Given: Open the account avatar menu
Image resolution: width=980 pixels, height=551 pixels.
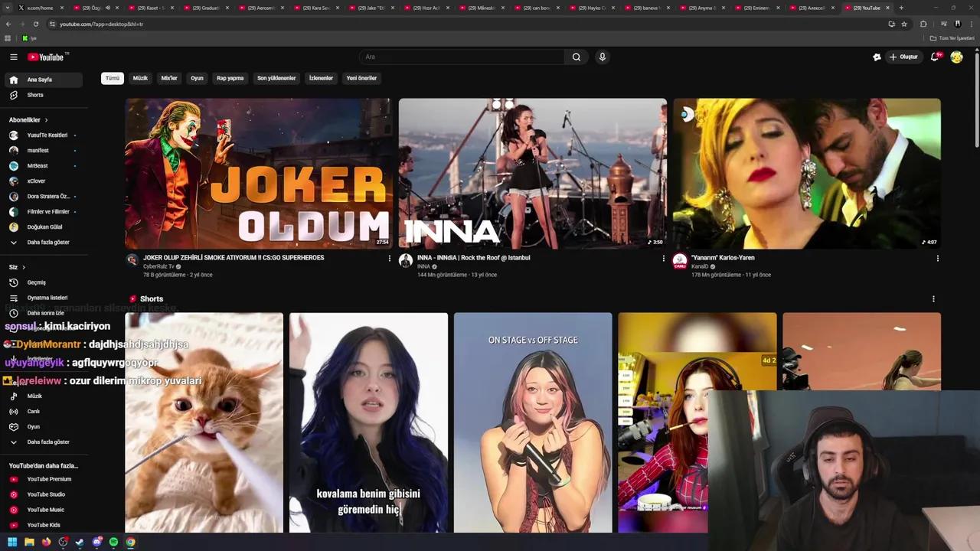Looking at the screenshot, I should tap(956, 57).
